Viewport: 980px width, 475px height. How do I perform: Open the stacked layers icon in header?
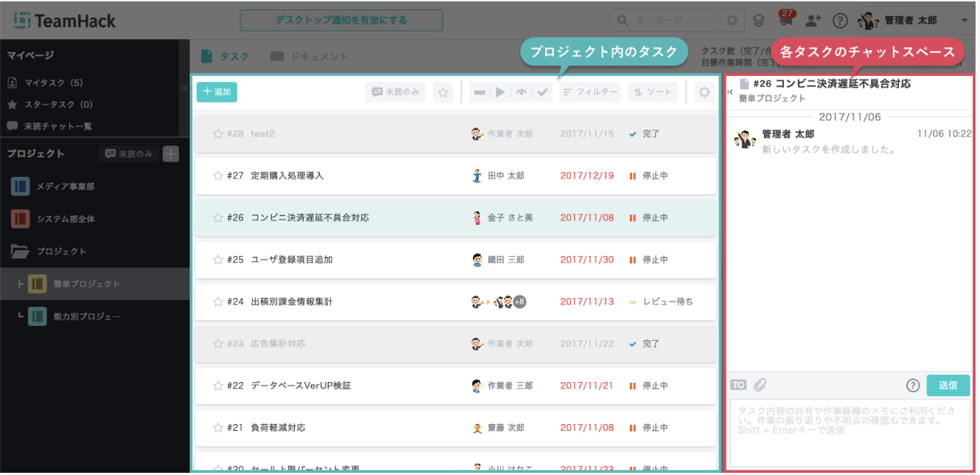pos(759,21)
